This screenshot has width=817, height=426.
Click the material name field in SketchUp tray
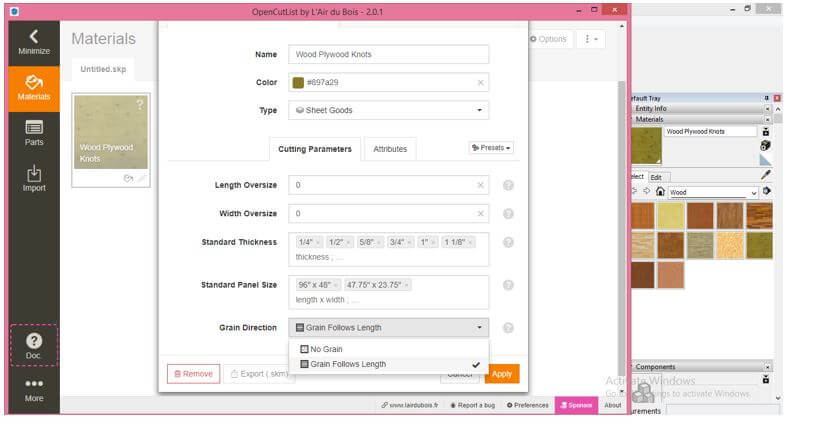coord(710,132)
